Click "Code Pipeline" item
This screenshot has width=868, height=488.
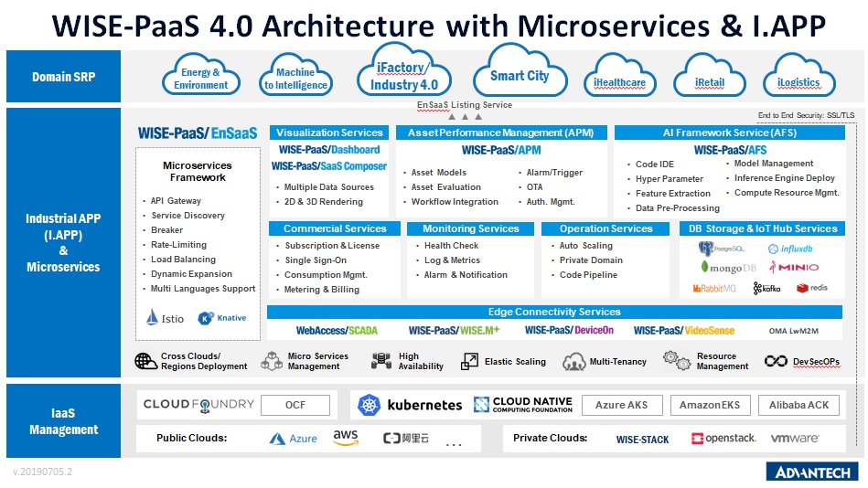588,274
